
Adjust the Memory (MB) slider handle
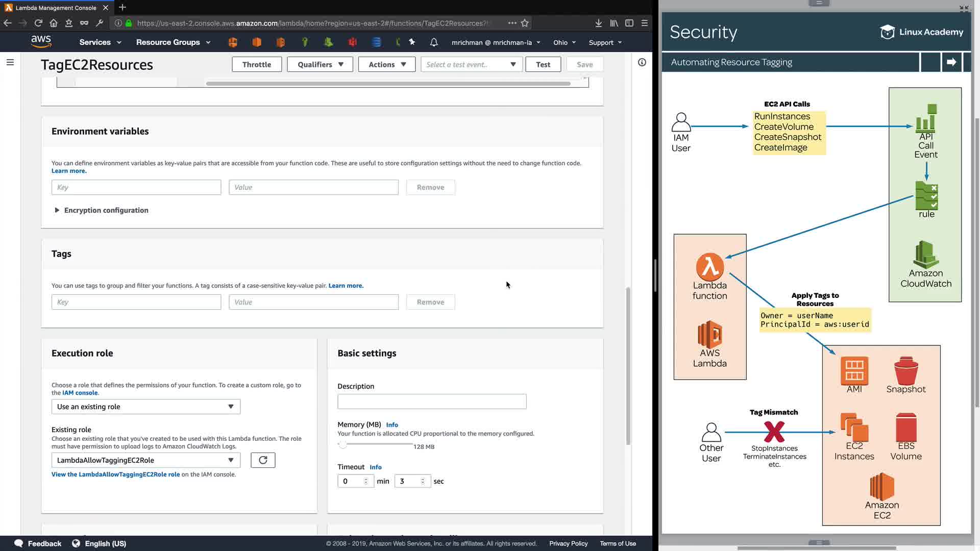click(x=343, y=444)
